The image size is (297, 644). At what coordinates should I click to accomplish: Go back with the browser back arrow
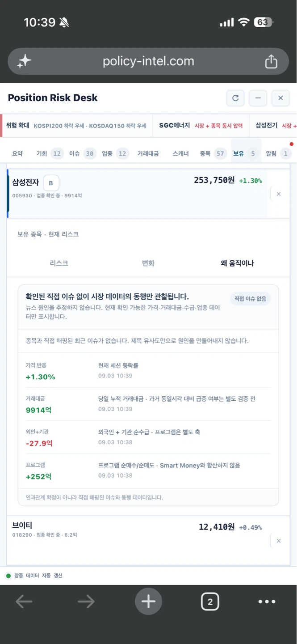pos(24,602)
